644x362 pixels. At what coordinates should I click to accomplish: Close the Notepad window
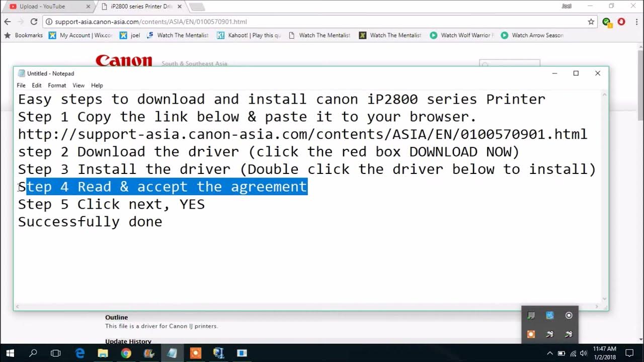(598, 73)
